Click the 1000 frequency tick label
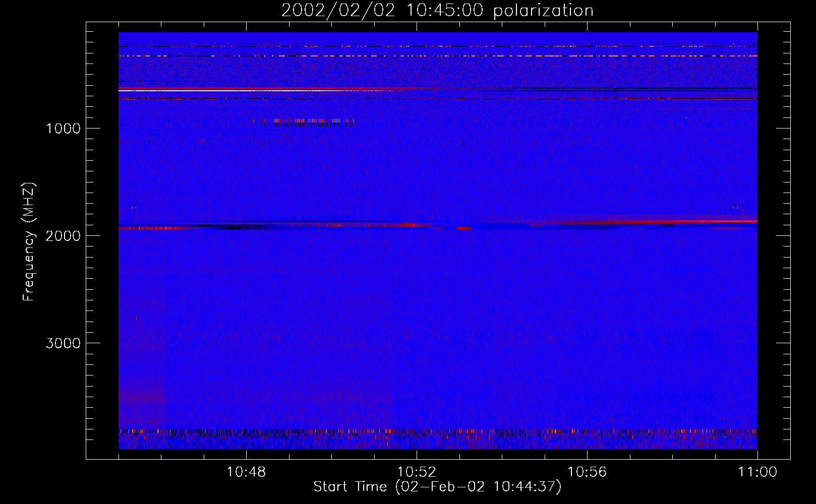 (63, 129)
